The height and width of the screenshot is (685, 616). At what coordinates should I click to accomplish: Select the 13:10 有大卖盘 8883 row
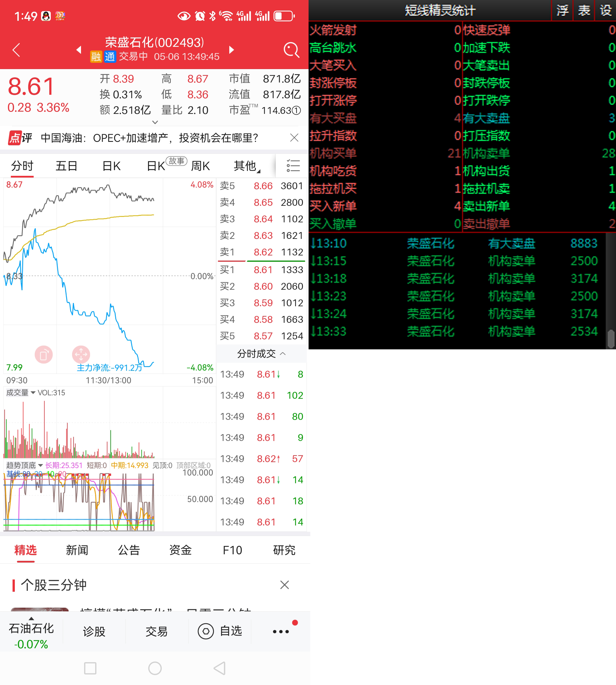tap(457, 243)
